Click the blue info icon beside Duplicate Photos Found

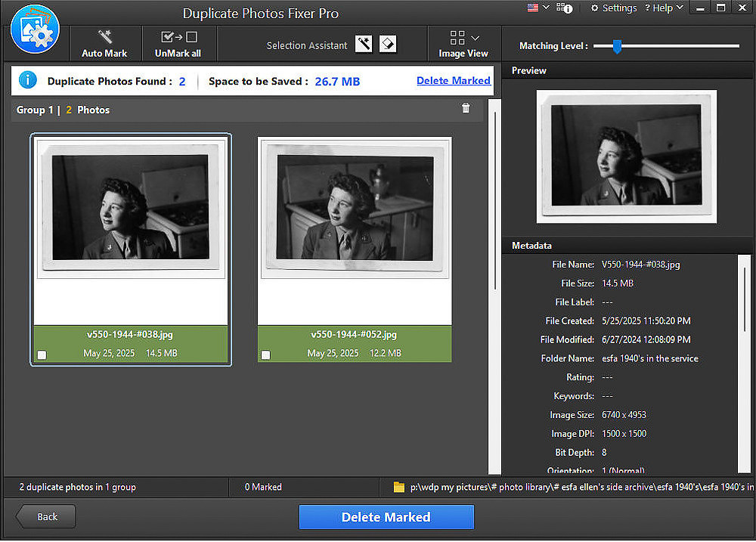28,80
